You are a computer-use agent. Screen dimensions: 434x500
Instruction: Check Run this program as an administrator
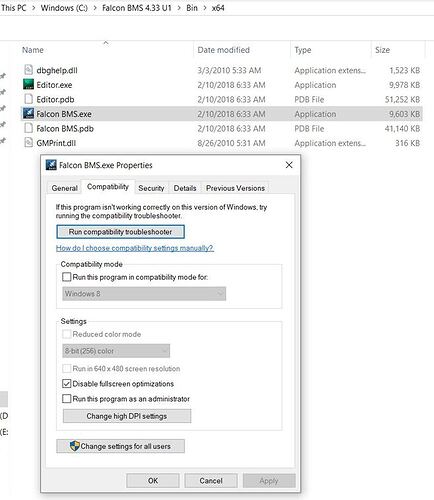(x=67, y=399)
